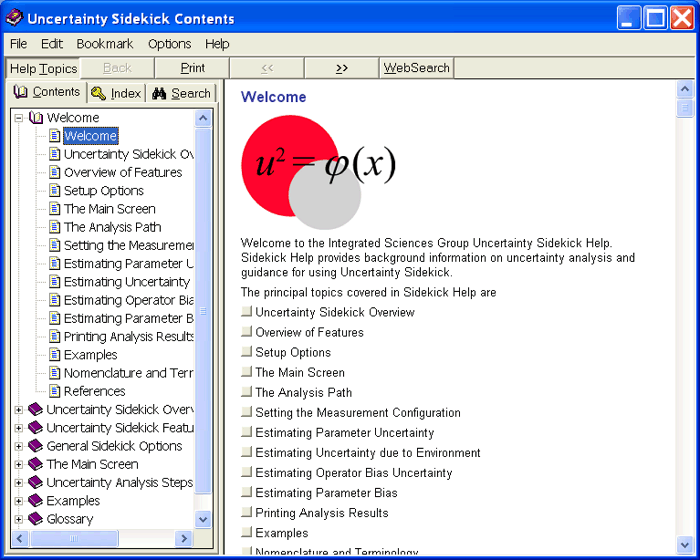This screenshot has height=560, width=700.
Task: Click the purple book icon for General Sidekick Options
Action: click(x=35, y=446)
